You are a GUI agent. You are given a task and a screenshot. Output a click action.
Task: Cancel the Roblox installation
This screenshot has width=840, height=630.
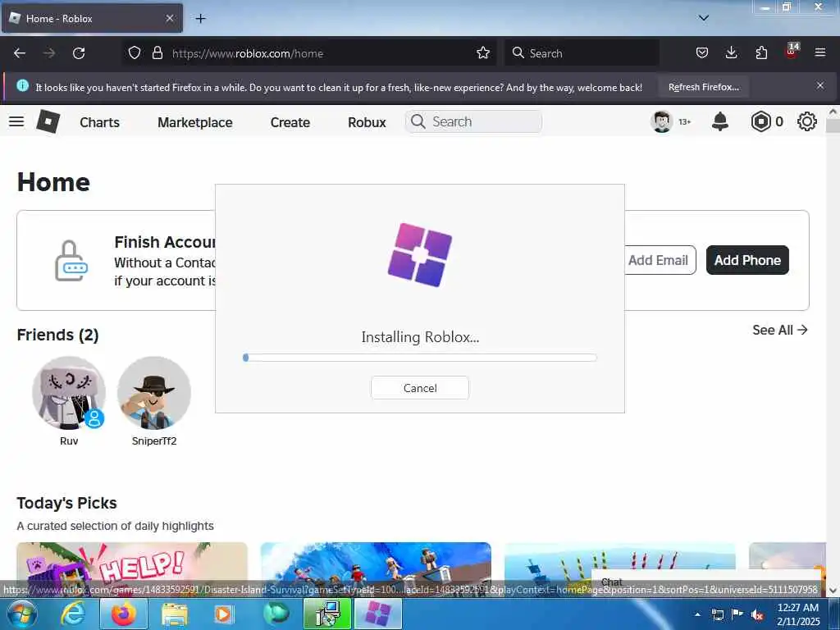420,388
